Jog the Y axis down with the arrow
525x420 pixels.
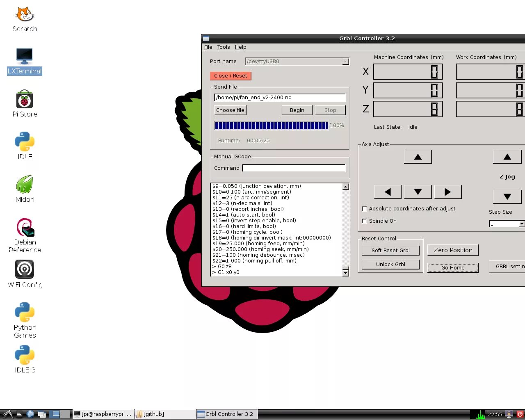click(x=418, y=192)
